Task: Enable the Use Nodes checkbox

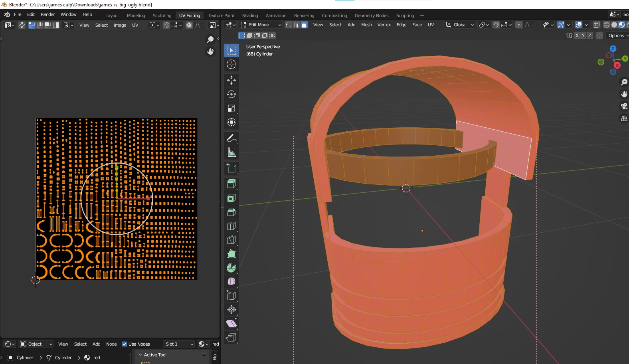Action: coord(125,344)
